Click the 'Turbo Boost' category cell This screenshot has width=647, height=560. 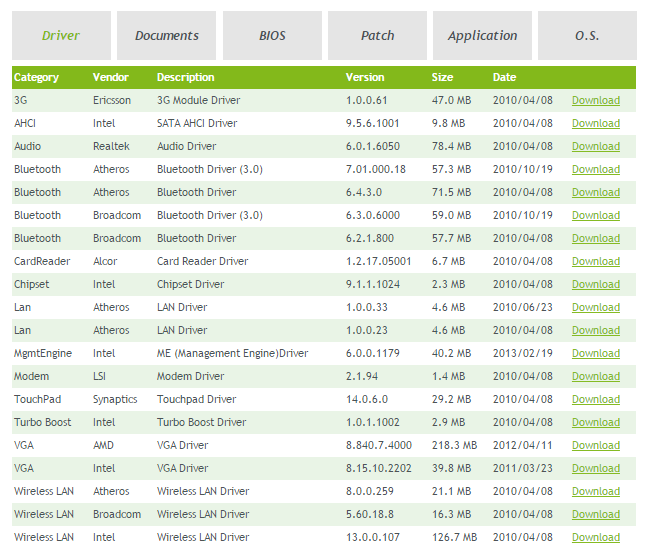(43, 423)
